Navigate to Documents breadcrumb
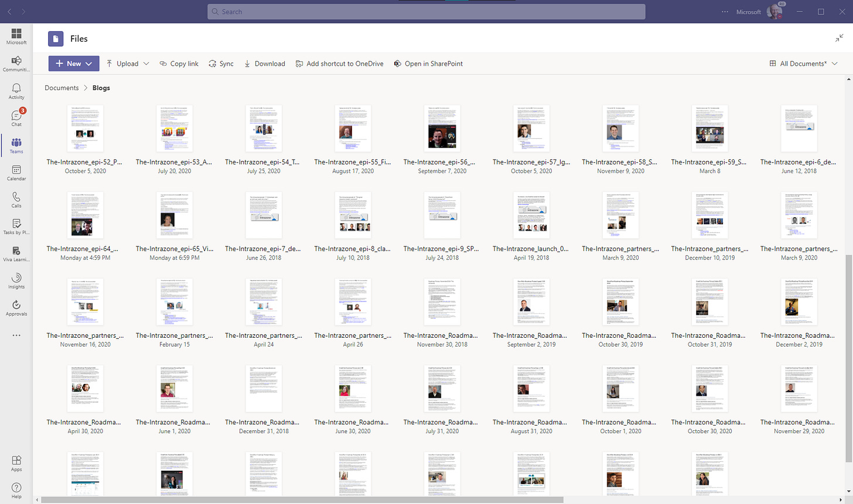This screenshot has width=853, height=504. [62, 88]
